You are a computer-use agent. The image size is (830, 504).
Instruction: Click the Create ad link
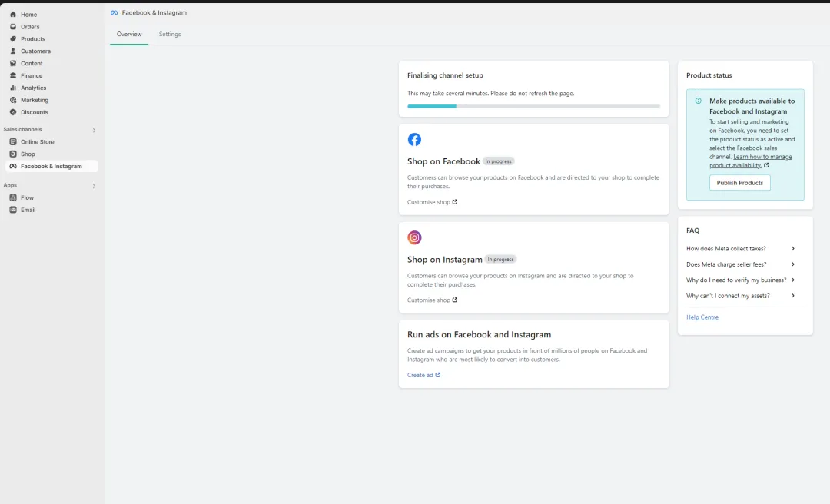(423, 375)
